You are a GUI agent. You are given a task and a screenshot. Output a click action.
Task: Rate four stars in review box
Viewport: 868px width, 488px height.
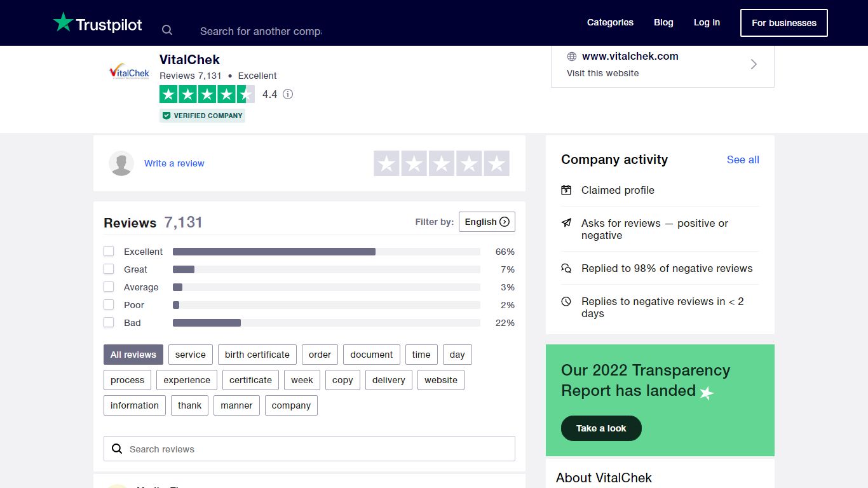pyautogui.click(x=469, y=163)
